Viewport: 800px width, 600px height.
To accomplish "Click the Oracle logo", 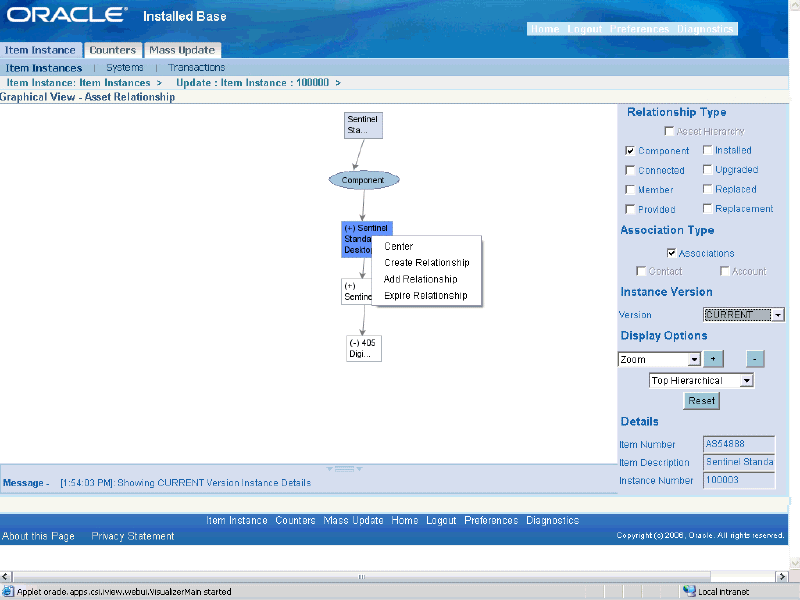I will pos(67,15).
